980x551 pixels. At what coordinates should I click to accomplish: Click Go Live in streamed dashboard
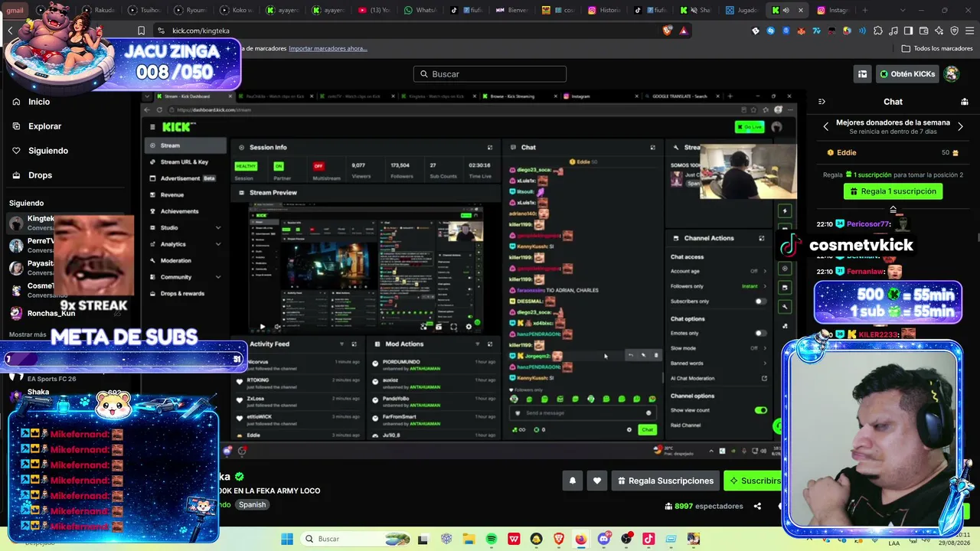click(x=750, y=127)
